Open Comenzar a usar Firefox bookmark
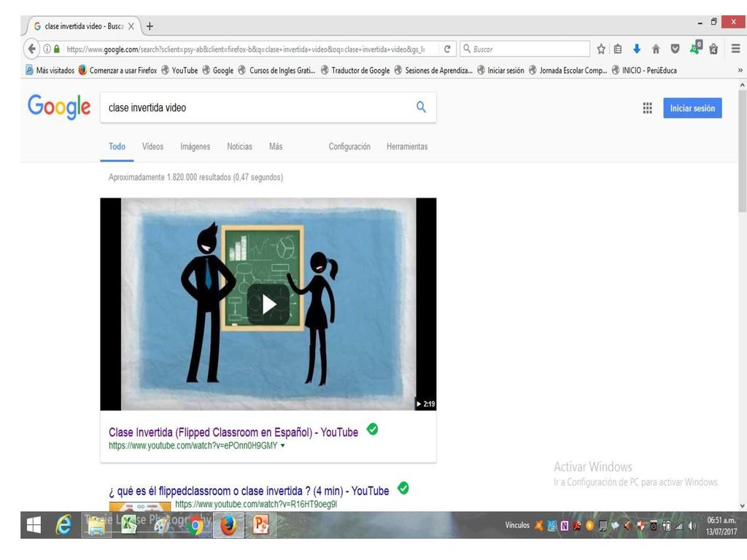The image size is (747, 560). (117, 70)
